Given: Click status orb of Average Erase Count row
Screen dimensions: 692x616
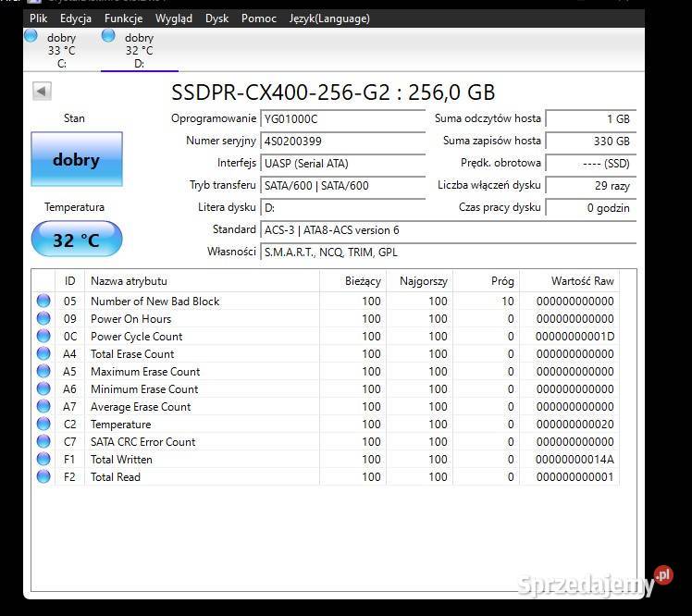Looking at the screenshot, I should [x=43, y=406].
